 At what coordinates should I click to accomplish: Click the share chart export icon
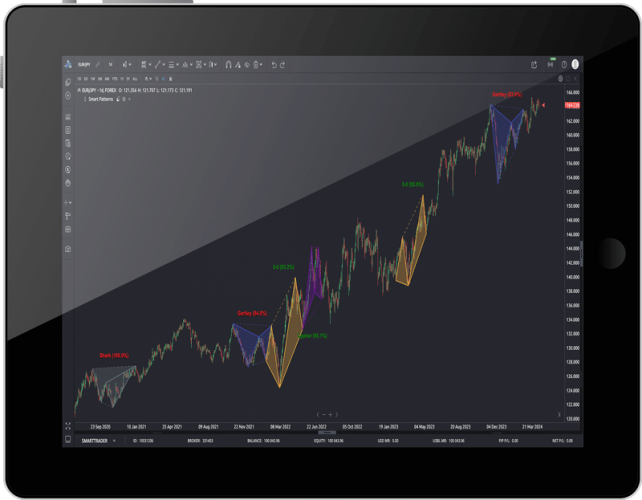(x=534, y=65)
